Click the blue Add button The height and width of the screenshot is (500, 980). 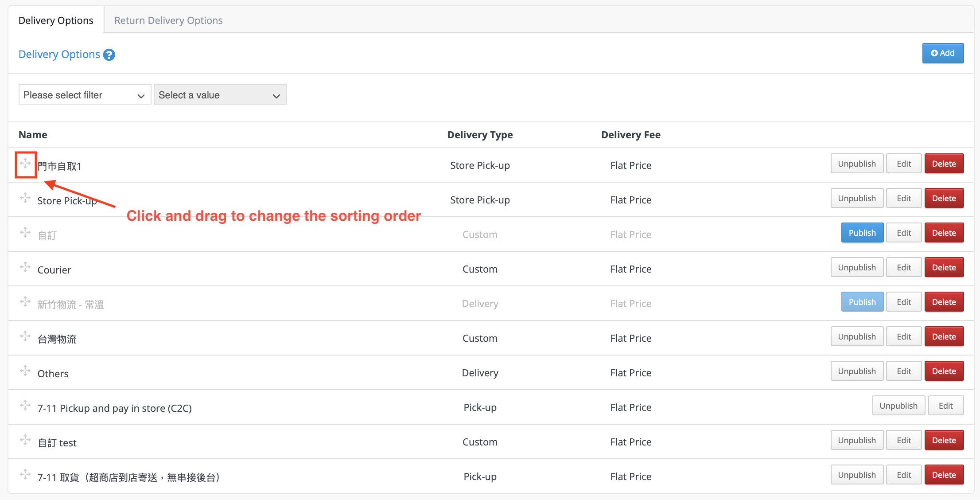[x=943, y=53]
